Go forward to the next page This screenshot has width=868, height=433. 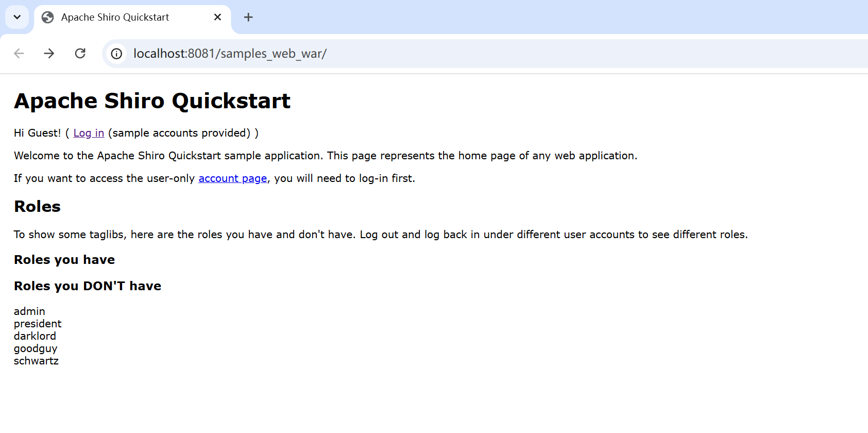coord(49,54)
